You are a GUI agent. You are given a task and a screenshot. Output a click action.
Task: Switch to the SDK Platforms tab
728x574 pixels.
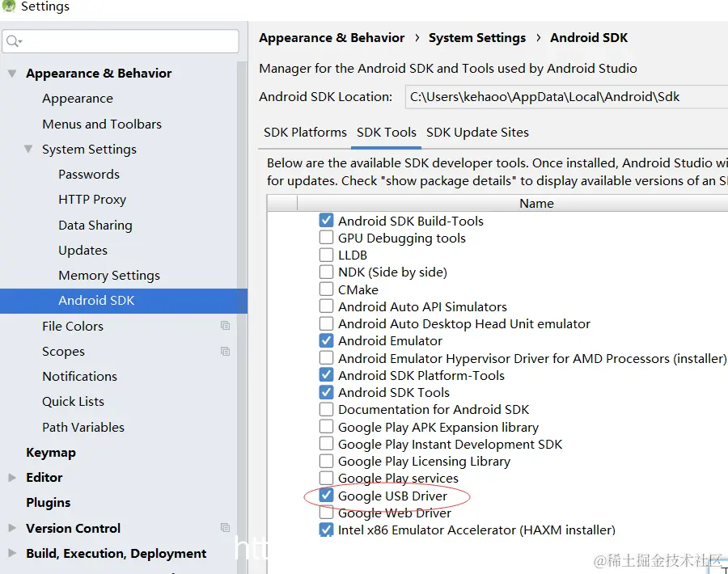tap(305, 133)
